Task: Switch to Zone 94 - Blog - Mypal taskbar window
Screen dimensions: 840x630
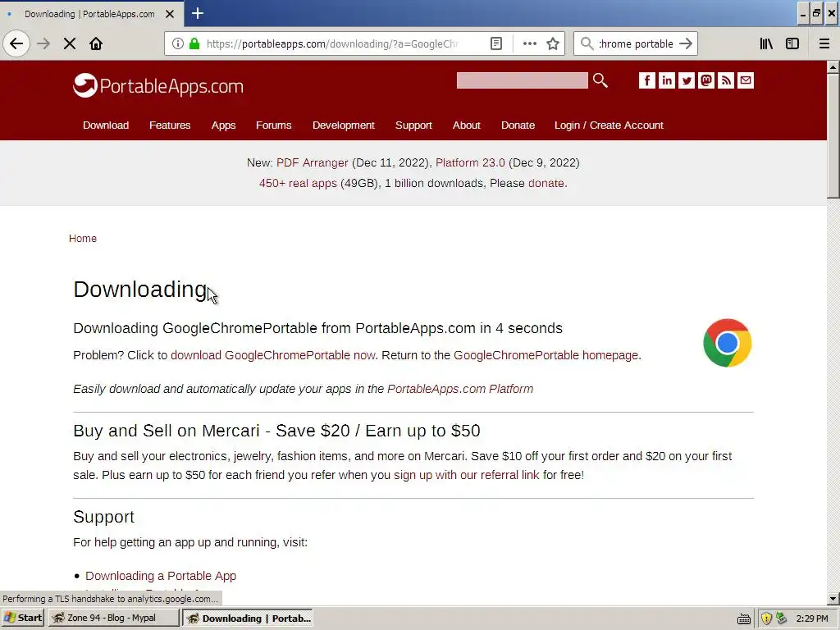Action: 113,618
